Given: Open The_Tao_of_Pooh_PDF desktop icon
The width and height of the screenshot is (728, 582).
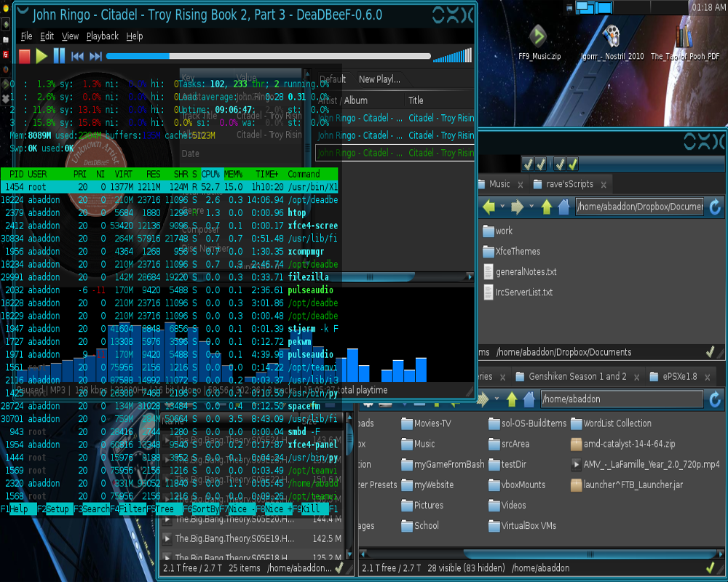Looking at the screenshot, I should click(x=685, y=42).
